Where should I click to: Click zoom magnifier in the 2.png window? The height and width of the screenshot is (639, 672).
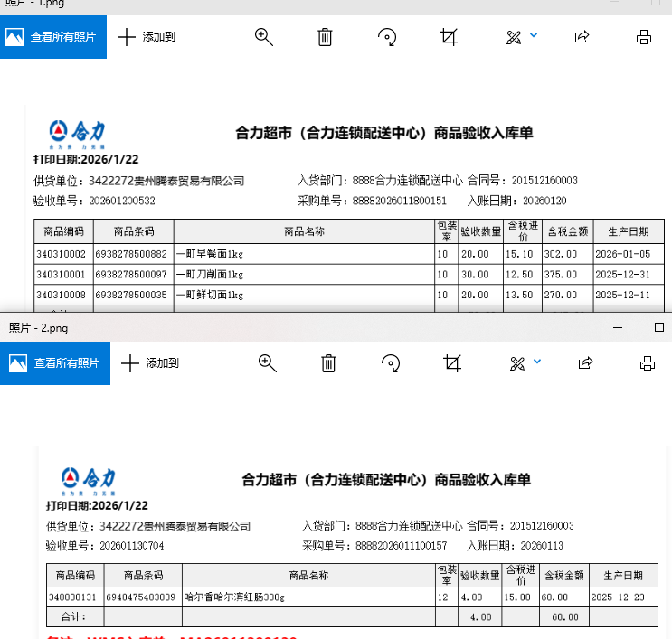[268, 363]
